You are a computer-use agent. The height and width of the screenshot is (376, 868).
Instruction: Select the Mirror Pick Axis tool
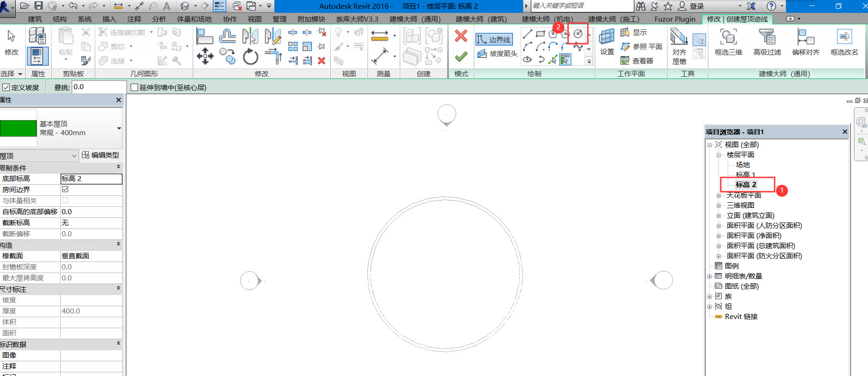[250, 36]
